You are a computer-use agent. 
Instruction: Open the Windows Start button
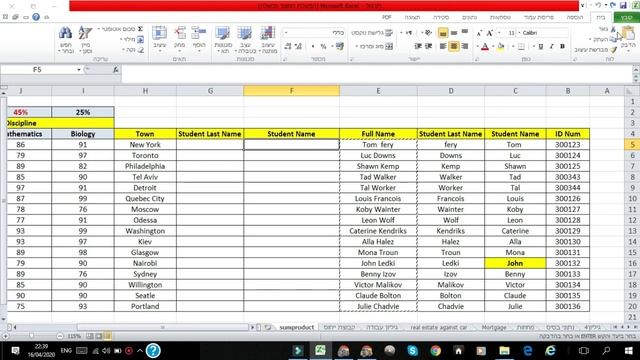tap(629, 350)
